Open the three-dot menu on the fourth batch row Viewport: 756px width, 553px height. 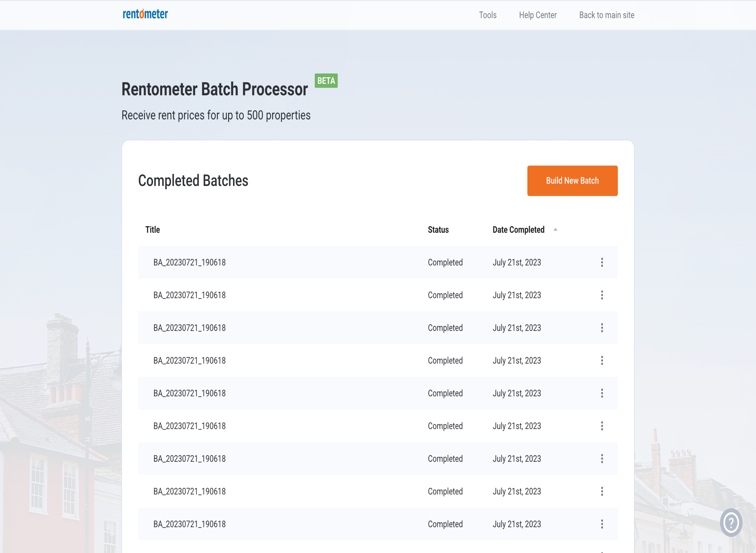602,360
